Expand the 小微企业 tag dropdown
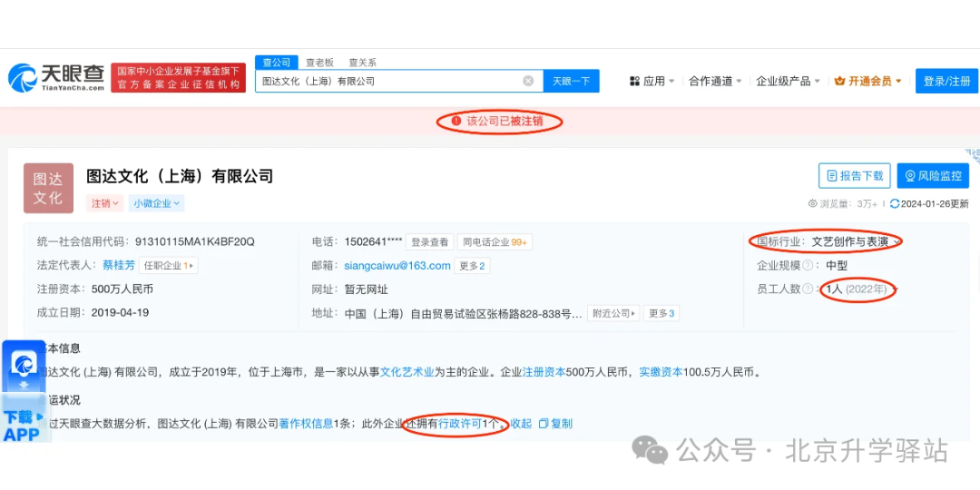Image resolution: width=980 pixels, height=490 pixels. click(x=156, y=203)
